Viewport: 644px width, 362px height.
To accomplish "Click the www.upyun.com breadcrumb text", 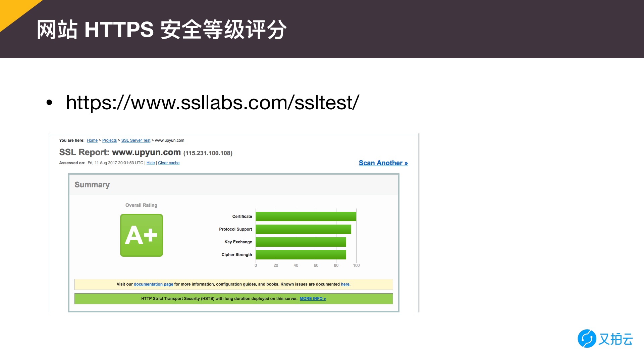I will (x=170, y=140).
